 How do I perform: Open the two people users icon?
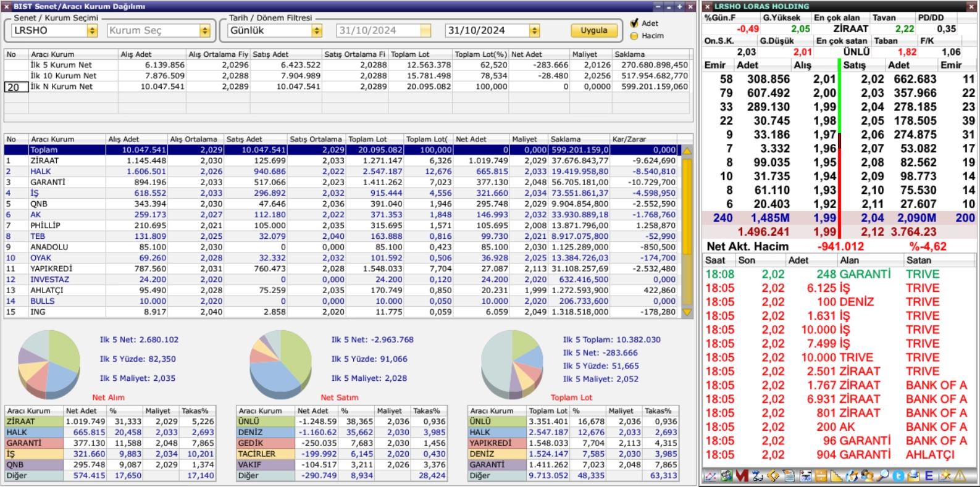click(867, 476)
